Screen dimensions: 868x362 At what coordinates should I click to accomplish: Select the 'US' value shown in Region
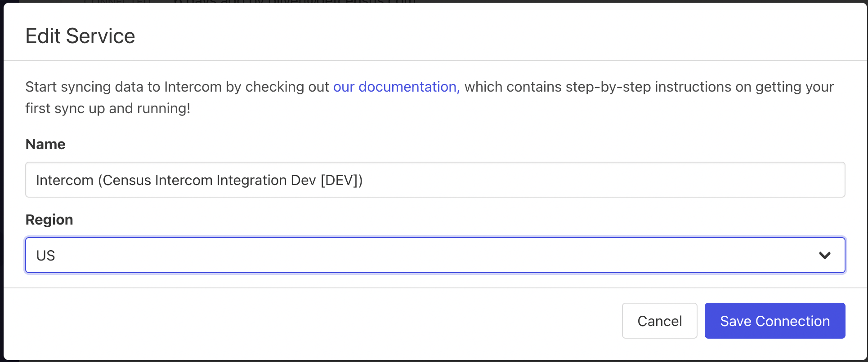[45, 256]
